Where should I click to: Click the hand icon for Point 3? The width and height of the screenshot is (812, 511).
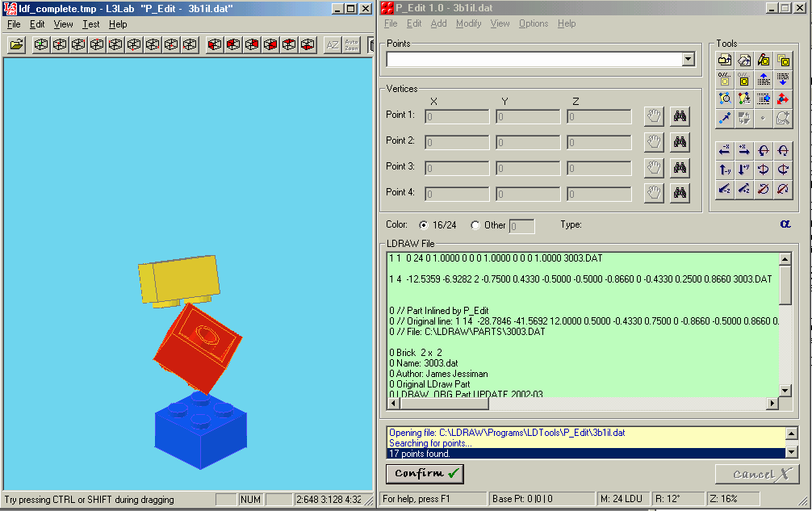coord(654,168)
